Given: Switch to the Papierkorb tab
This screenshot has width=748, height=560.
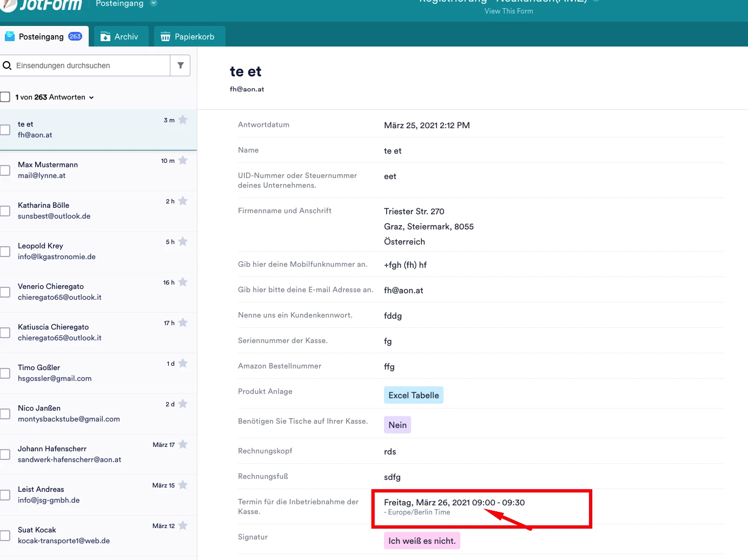Looking at the screenshot, I should point(189,36).
